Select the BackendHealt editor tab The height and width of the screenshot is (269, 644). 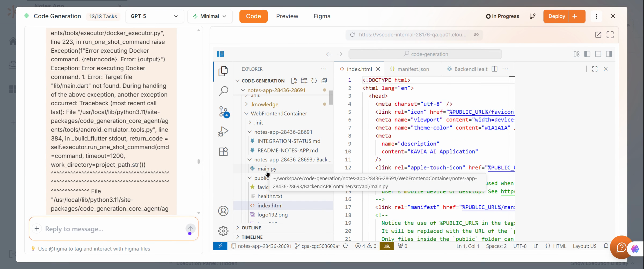point(466,69)
